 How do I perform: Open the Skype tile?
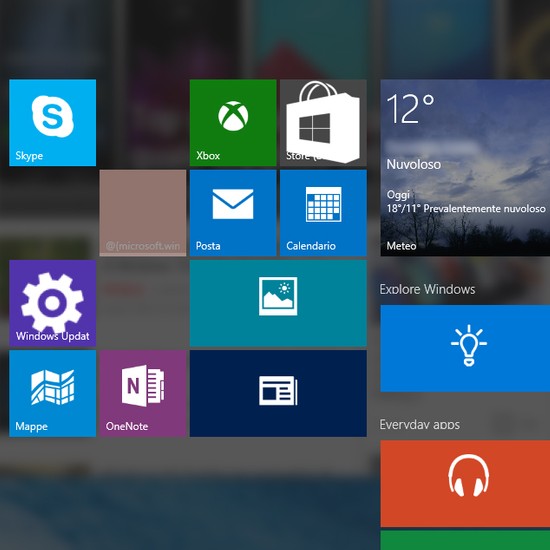point(53,123)
